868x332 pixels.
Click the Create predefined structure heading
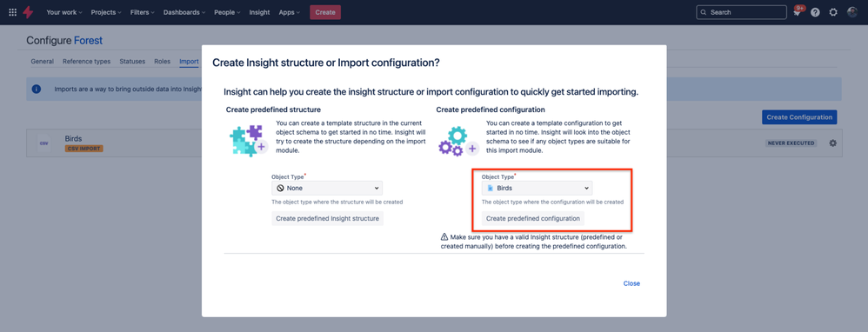[x=273, y=110]
